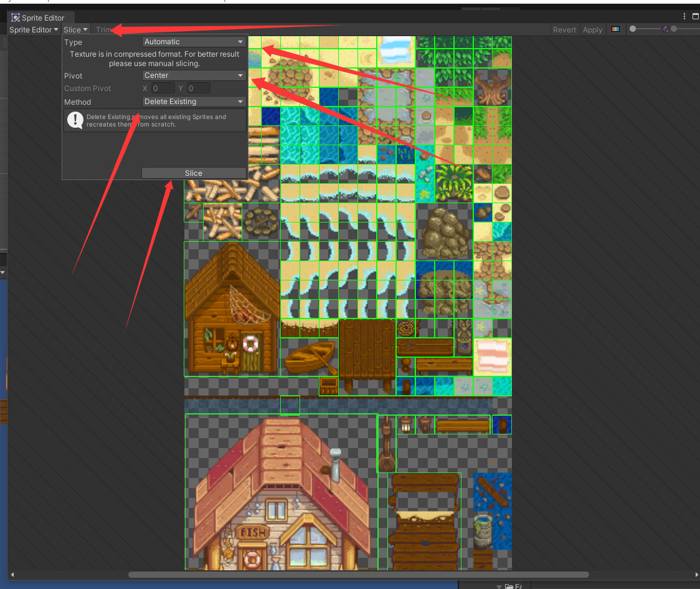
Task: Select the small wooden fishing hut sprite
Action: click(232, 309)
